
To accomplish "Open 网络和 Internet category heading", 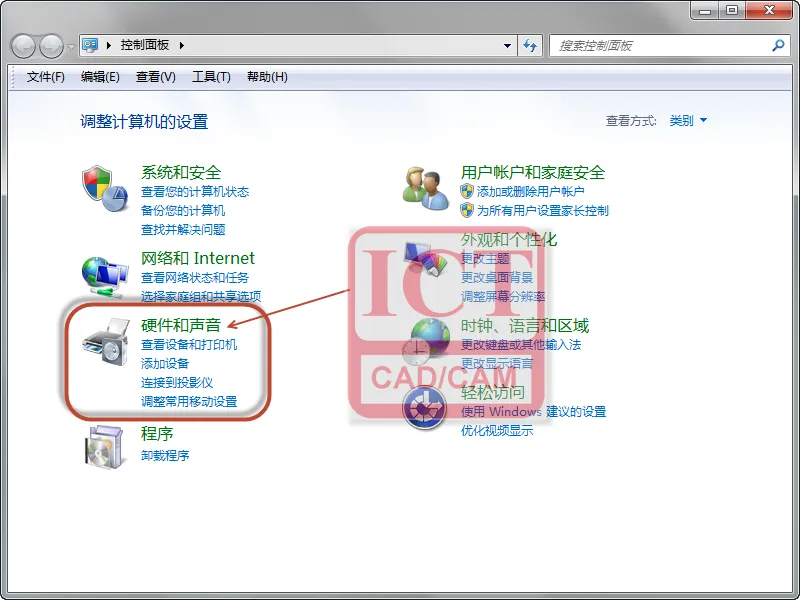I will (197, 258).
